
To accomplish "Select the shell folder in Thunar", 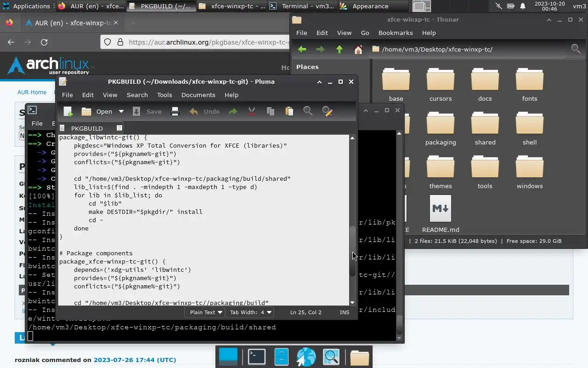I will 530,128.
